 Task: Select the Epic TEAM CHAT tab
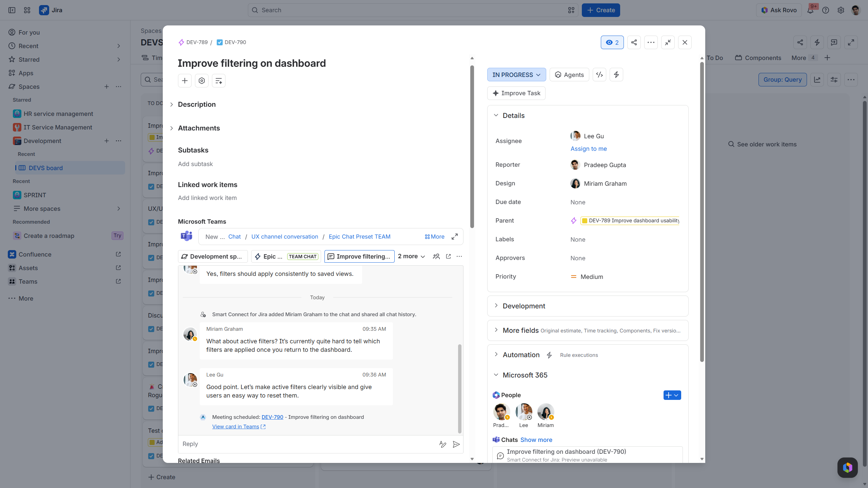tap(286, 257)
